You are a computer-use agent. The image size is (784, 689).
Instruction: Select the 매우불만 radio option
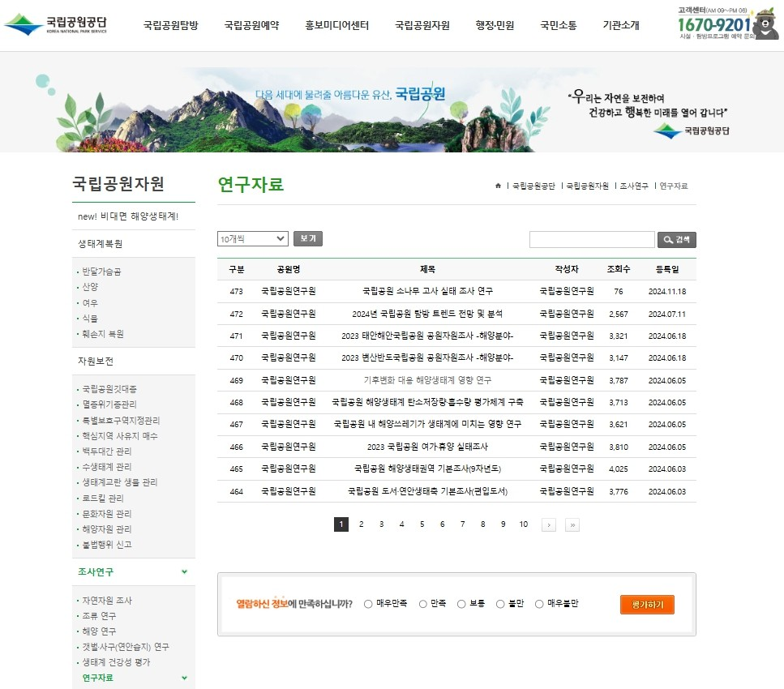pos(539,604)
